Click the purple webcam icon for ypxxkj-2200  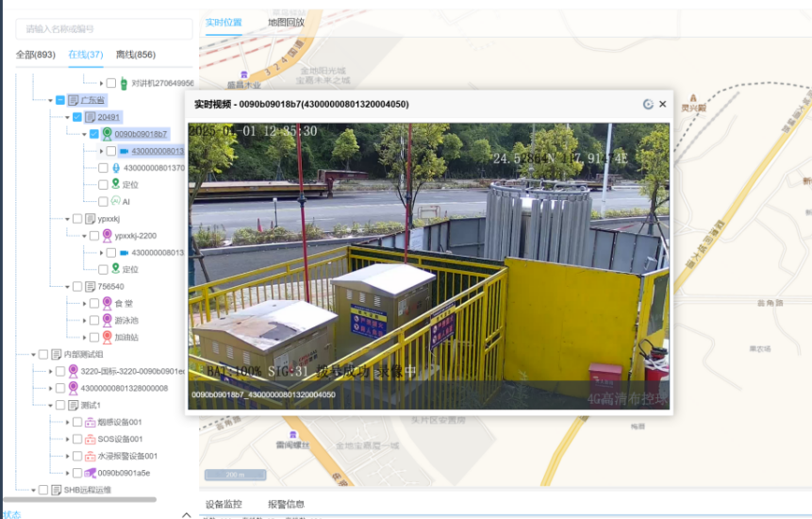click(107, 236)
